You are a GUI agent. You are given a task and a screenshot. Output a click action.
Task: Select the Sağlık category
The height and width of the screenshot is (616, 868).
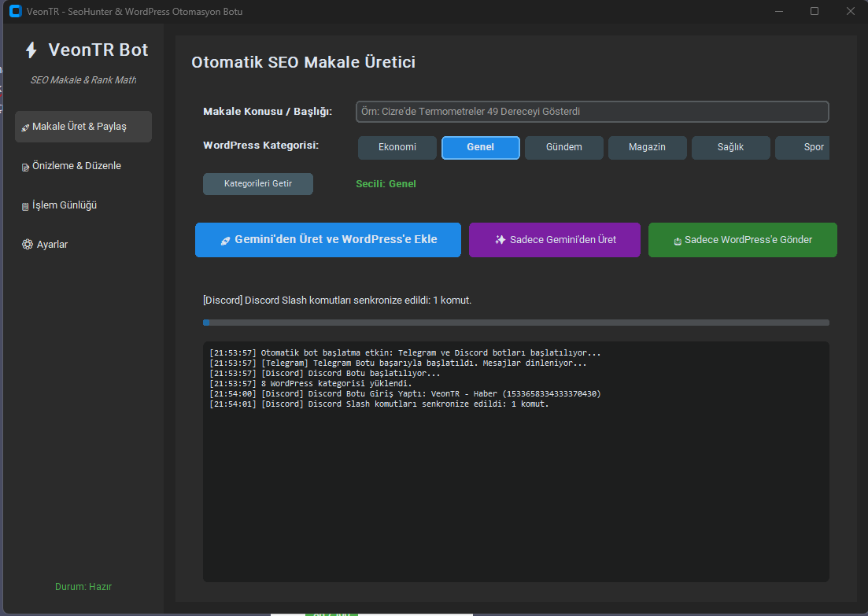[x=731, y=147]
